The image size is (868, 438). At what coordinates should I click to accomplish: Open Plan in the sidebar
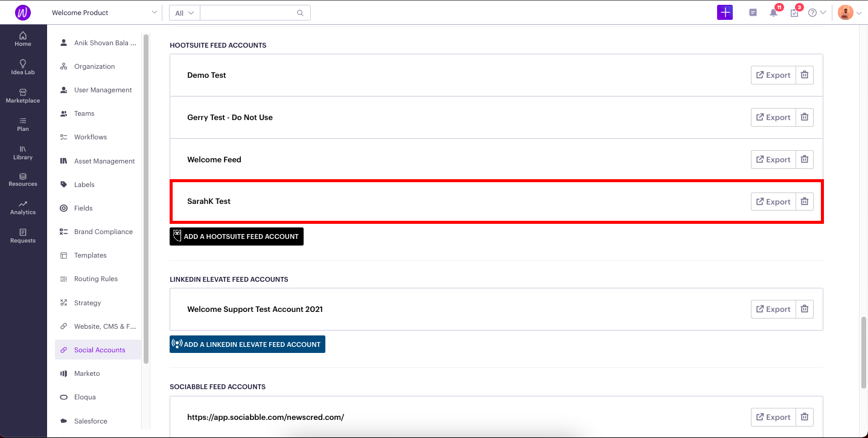click(23, 124)
